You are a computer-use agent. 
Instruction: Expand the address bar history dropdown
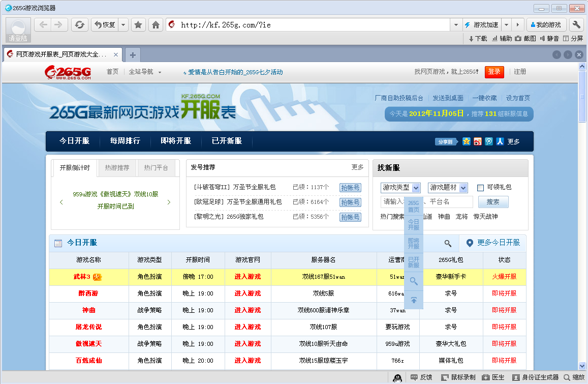pos(455,25)
